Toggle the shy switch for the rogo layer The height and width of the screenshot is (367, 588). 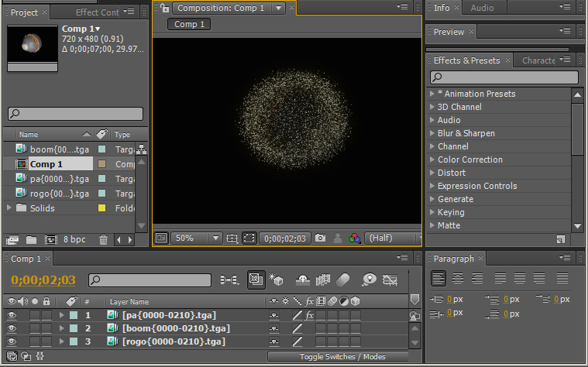273,341
